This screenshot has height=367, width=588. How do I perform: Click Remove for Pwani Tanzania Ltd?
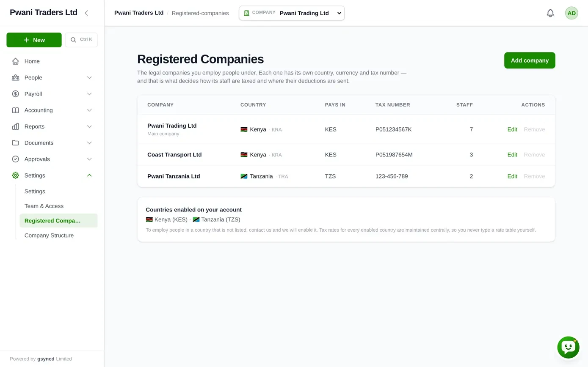click(x=534, y=176)
